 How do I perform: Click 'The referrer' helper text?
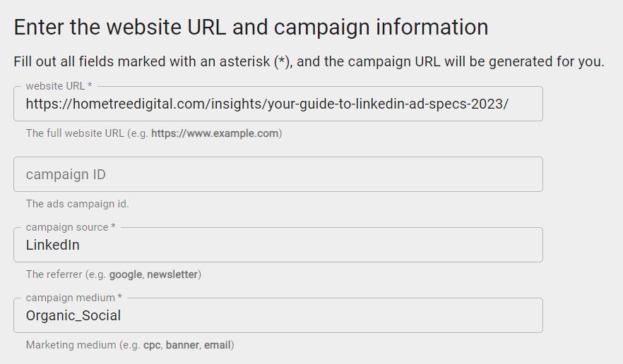coord(54,274)
